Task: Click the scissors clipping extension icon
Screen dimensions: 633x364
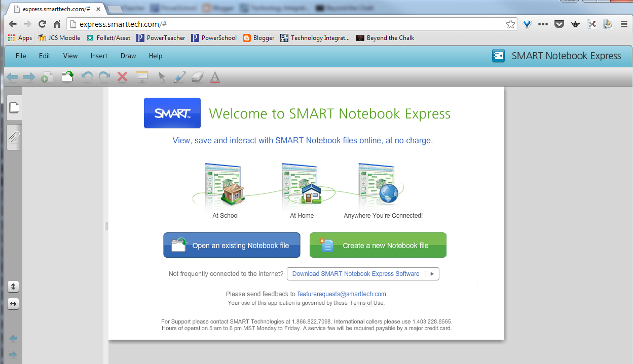Action: pyautogui.click(x=591, y=24)
